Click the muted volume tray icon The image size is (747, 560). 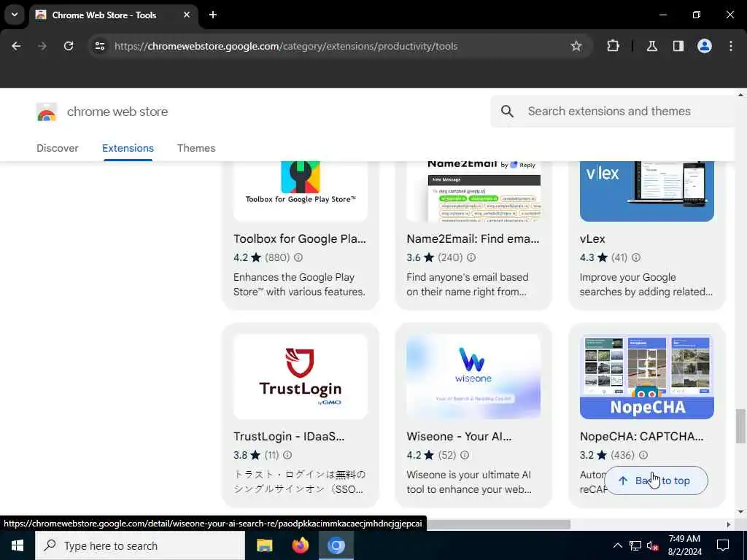pos(653,545)
